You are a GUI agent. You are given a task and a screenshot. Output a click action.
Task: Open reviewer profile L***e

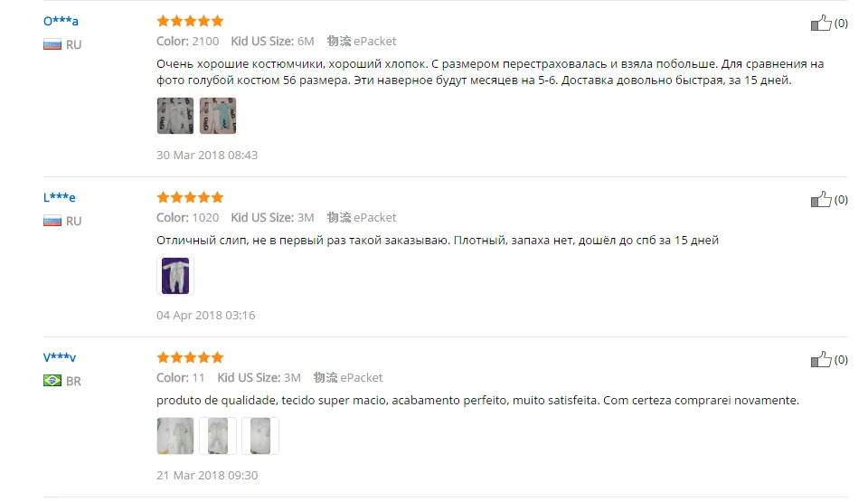click(60, 197)
